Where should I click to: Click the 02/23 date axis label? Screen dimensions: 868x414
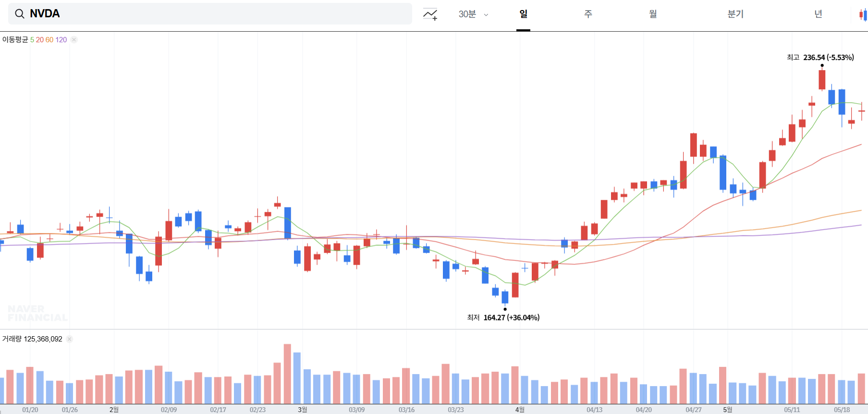coord(257,410)
